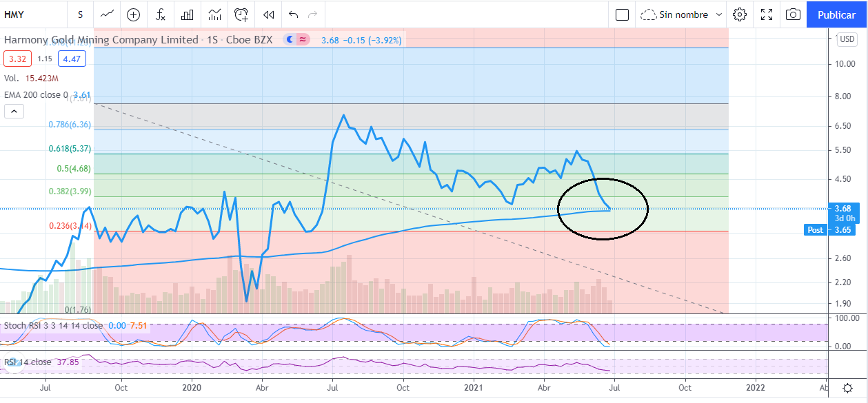Expand the Sin nombre layout dropdown arrow
The image size is (868, 403).
[718, 14]
